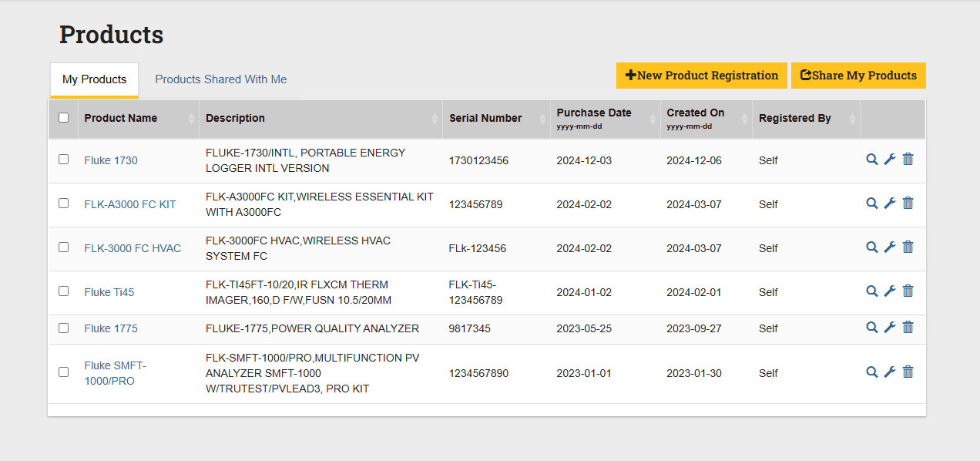Sort by the Created On column arrows

(x=744, y=119)
